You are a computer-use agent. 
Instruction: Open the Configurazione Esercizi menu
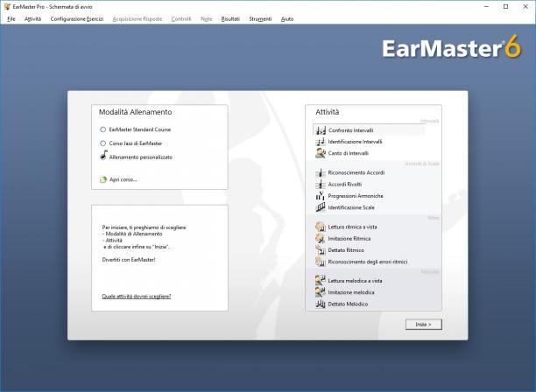point(77,18)
